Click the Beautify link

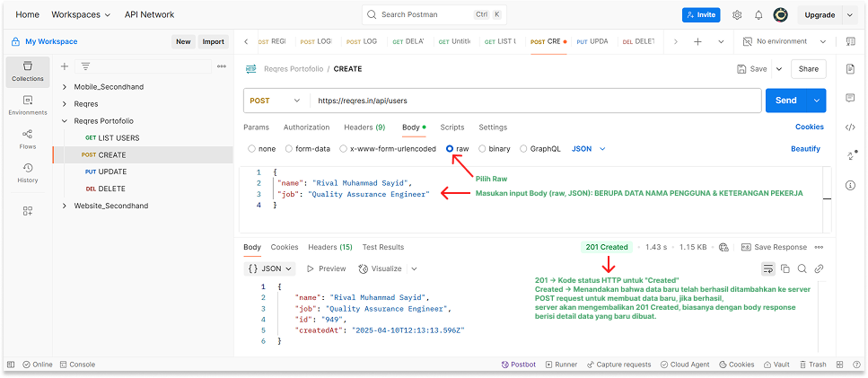[x=805, y=149]
